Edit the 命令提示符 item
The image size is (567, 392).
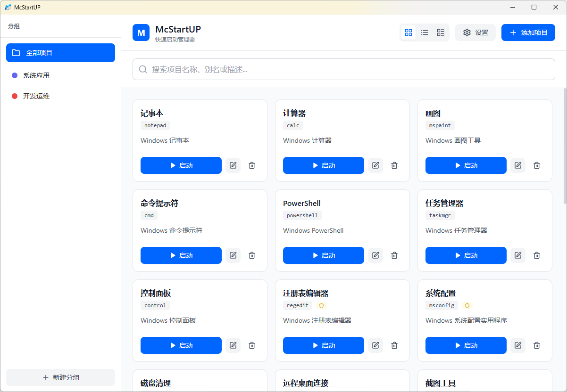[x=233, y=255]
